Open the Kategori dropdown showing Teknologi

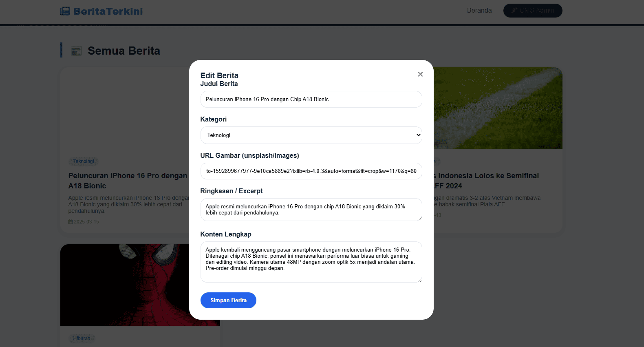(311, 135)
